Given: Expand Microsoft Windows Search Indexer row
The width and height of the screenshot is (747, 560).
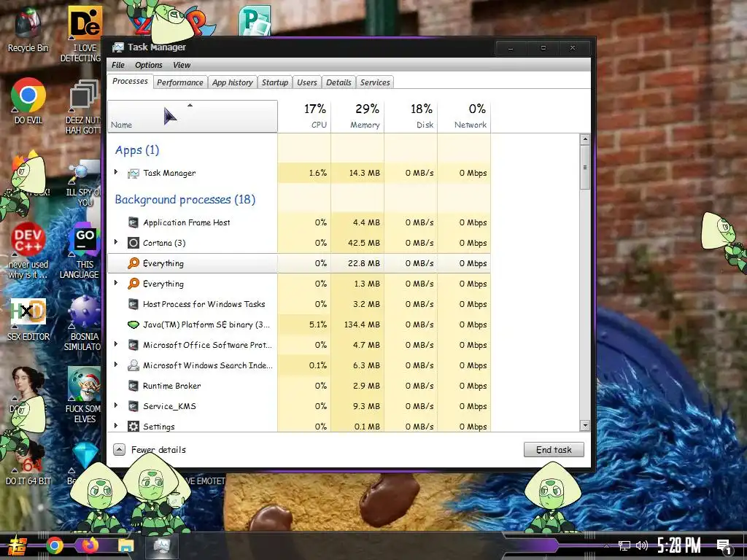Looking at the screenshot, I should coord(116,365).
